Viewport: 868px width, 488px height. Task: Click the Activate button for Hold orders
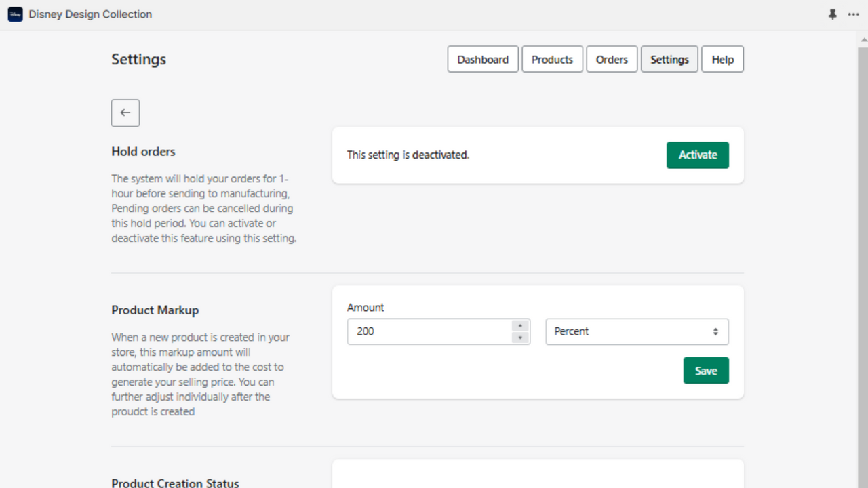coord(698,155)
